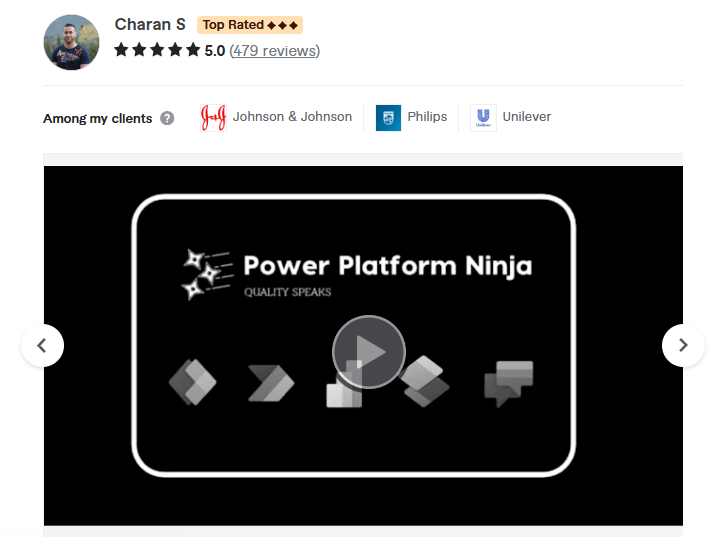This screenshot has width=727, height=537.
Task: Go to previous gallery slide
Action: point(42,345)
